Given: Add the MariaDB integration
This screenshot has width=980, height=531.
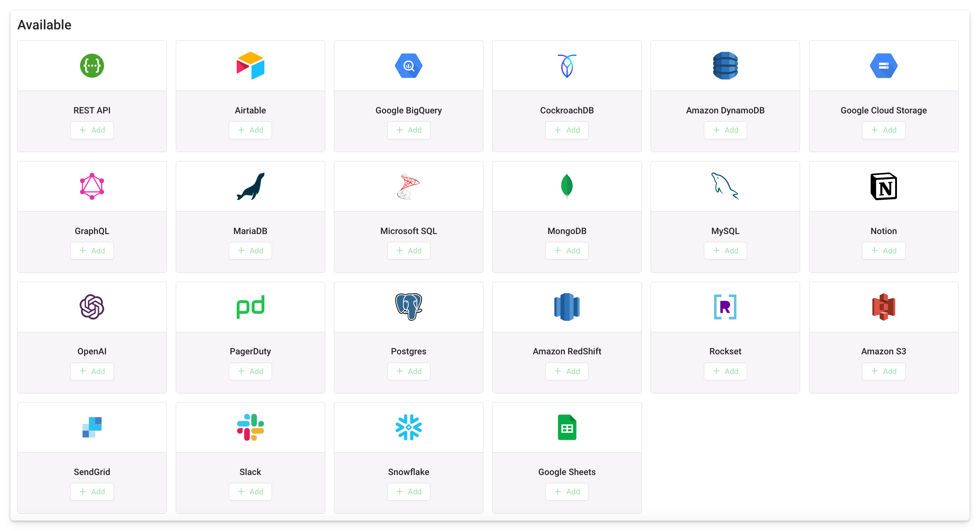Looking at the screenshot, I should click(250, 250).
